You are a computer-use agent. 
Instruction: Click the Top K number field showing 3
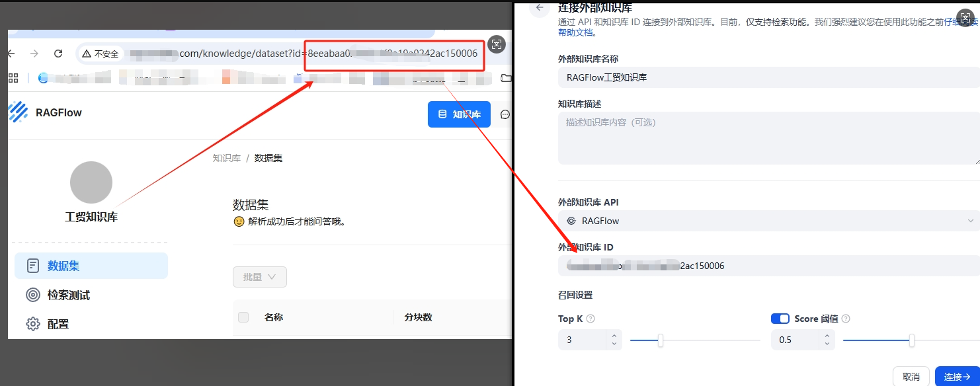coord(582,340)
